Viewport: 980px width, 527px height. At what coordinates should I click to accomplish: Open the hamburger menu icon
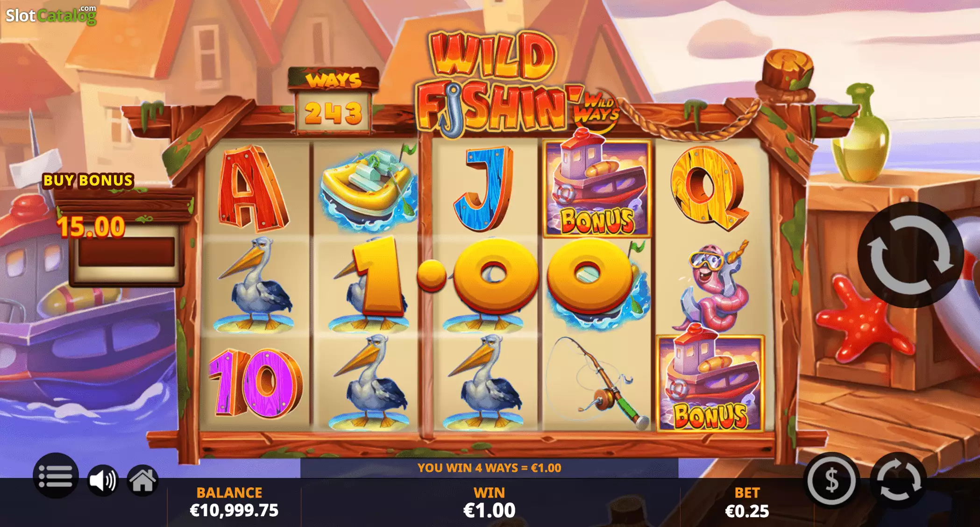click(56, 476)
